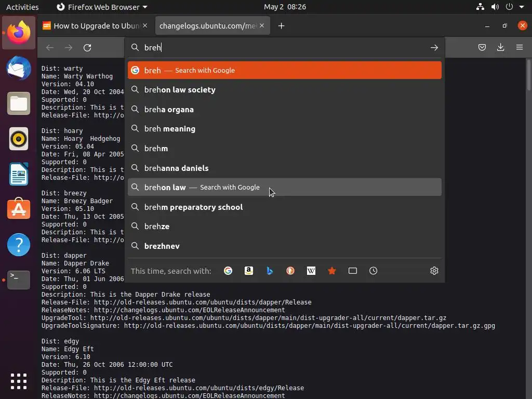Viewport: 532px width, 399px height.
Task: Choose 'breha organa' suggestion
Action: pos(285,110)
